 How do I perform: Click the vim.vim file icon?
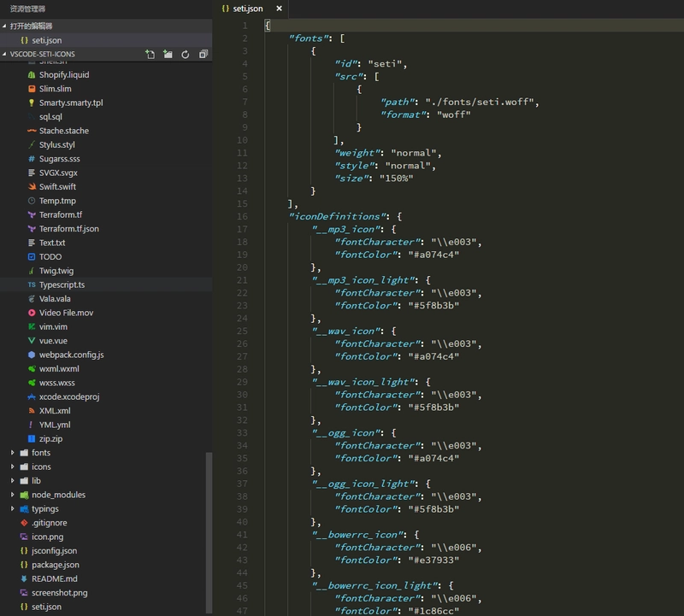point(32,326)
